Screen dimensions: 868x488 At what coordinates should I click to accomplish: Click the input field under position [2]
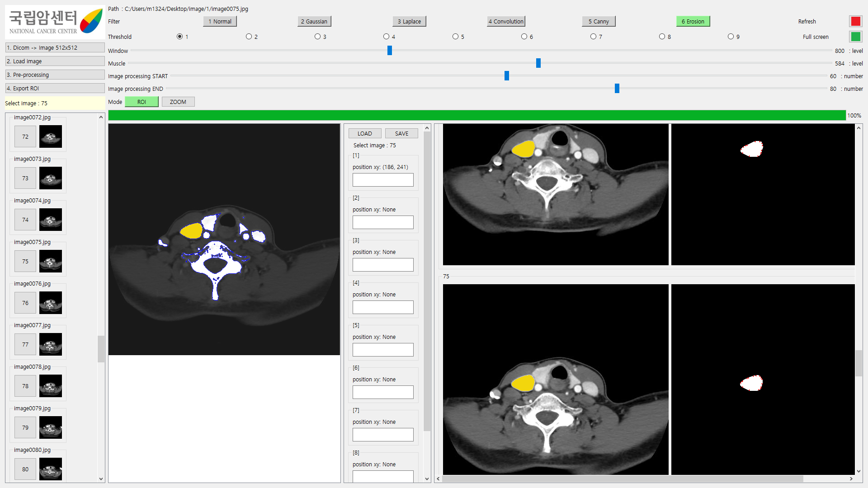(x=383, y=222)
